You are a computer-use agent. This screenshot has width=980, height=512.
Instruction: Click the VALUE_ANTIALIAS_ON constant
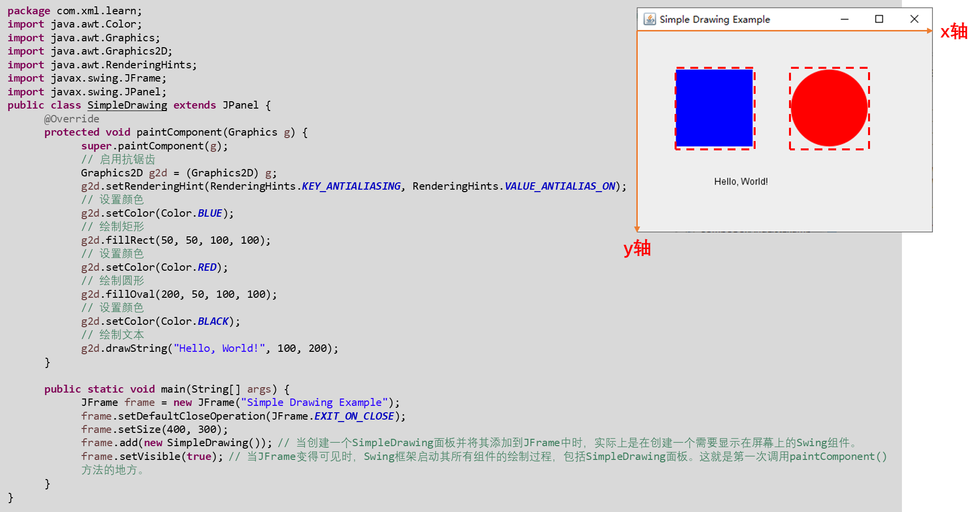tap(560, 186)
